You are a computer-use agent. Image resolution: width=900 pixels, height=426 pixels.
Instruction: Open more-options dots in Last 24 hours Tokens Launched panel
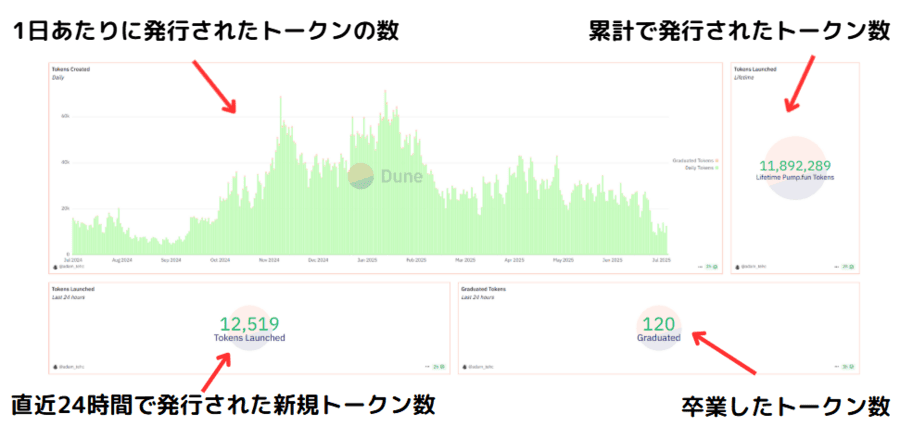[x=428, y=366]
